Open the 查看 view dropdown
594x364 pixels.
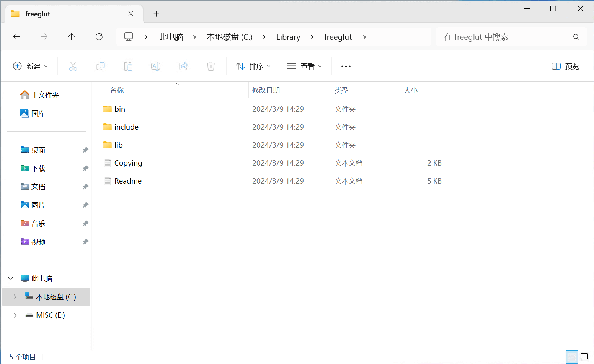tap(305, 66)
